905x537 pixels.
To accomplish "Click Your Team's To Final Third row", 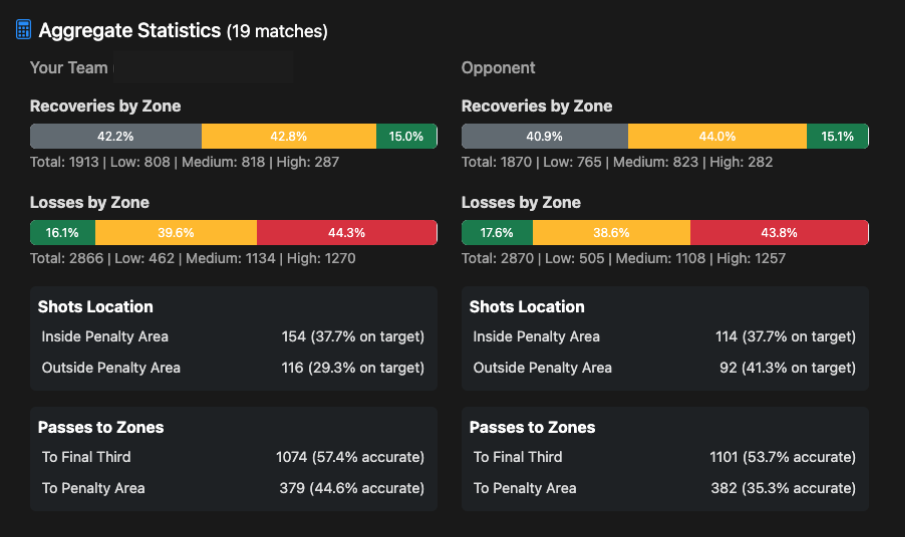I will pyautogui.click(x=233, y=457).
